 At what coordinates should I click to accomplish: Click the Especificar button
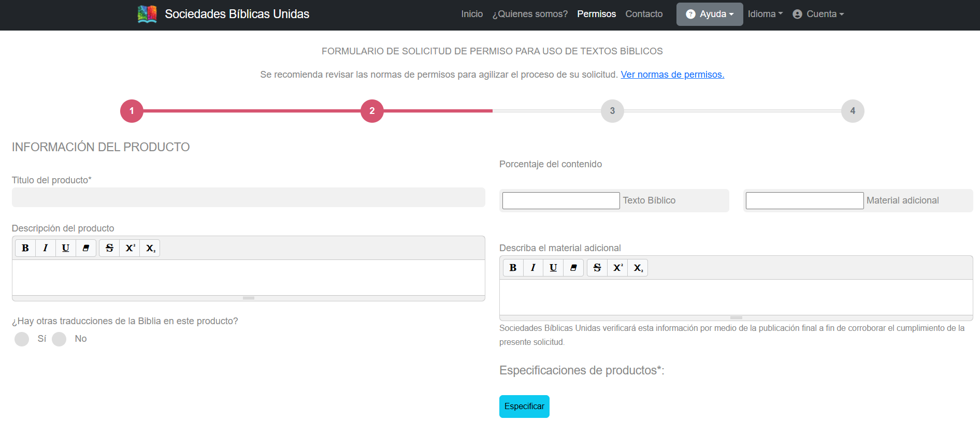(x=524, y=407)
